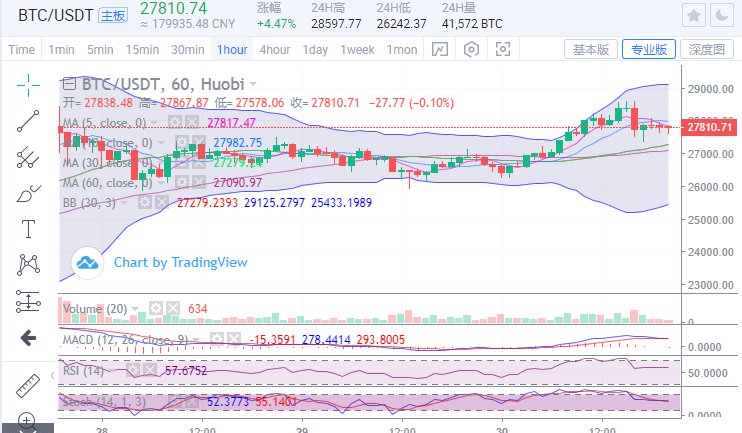Expand Volume indicator dropdown arrow

135,309
